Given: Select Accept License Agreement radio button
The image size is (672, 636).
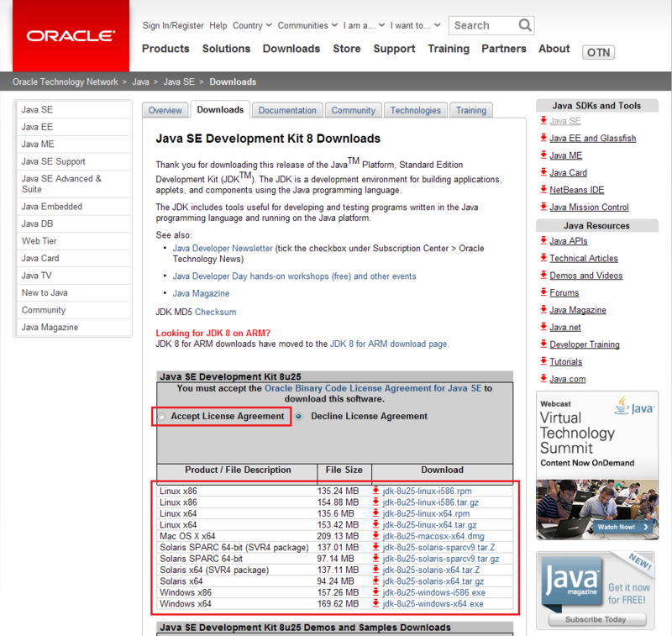Looking at the screenshot, I should [x=161, y=417].
